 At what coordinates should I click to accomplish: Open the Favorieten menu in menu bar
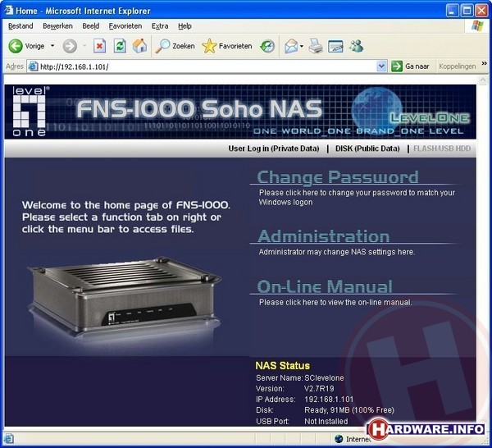125,26
